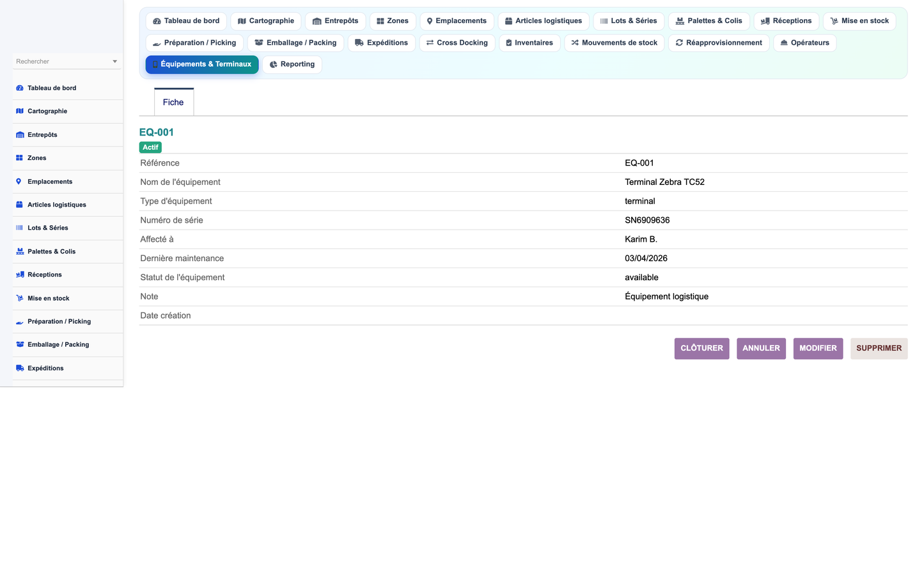Click the value Terminal Zebra TC52
Screen dimensions: 924x572
664,182
